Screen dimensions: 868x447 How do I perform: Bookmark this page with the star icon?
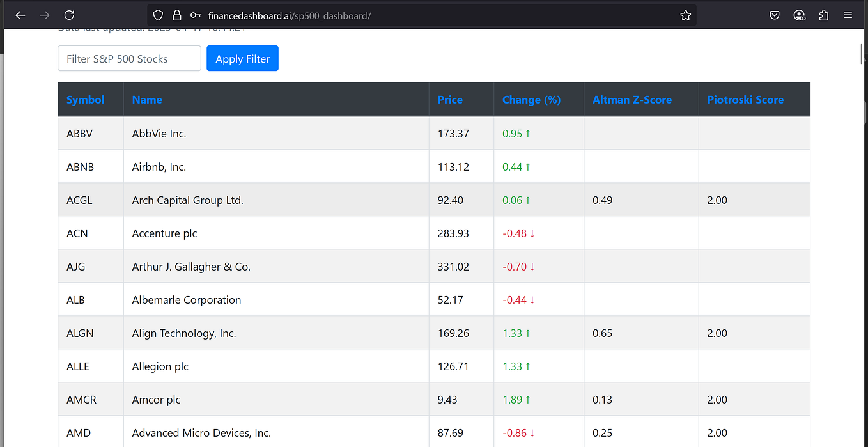pos(685,15)
